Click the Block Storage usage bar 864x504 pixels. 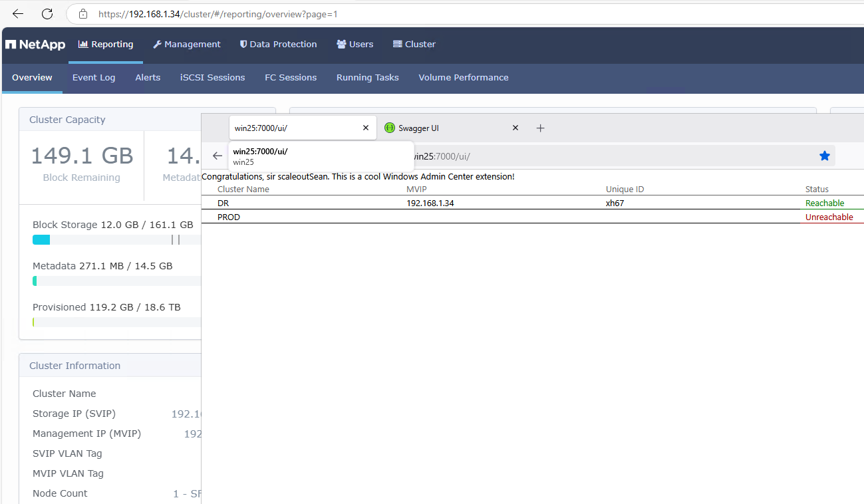pos(116,239)
